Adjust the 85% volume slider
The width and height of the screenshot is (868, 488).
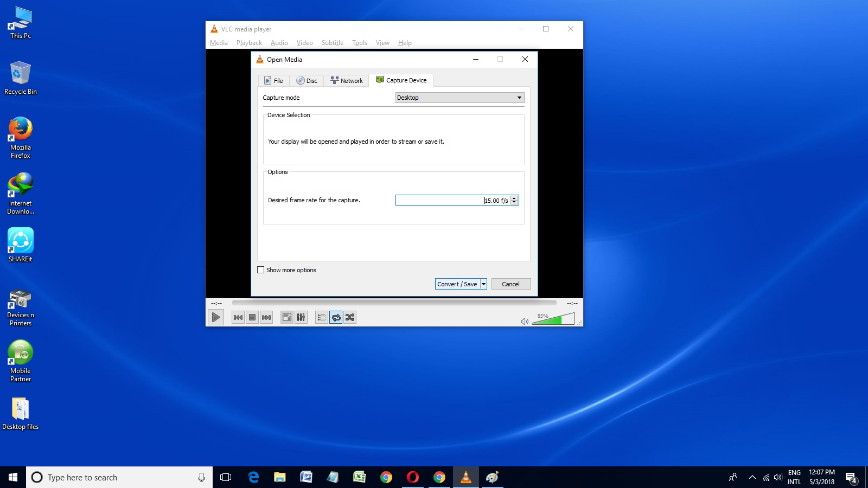pos(553,320)
